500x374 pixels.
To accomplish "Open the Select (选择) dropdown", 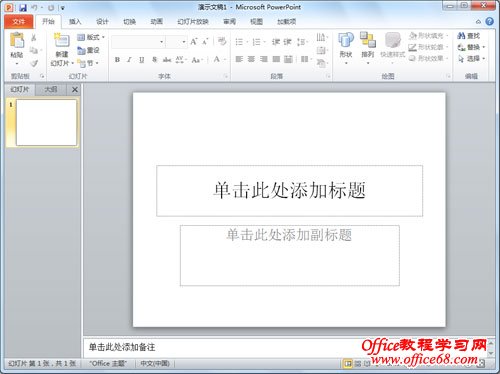I will 471,59.
